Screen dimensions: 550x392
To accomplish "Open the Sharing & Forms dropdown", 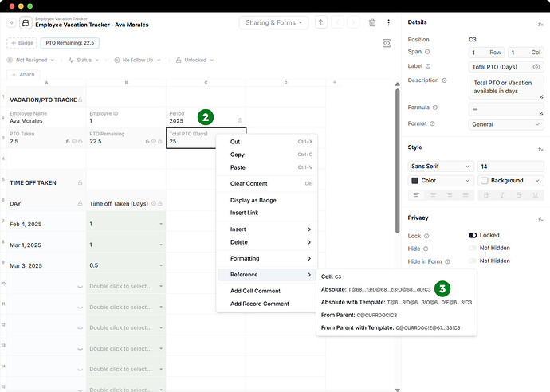I will click(x=274, y=23).
